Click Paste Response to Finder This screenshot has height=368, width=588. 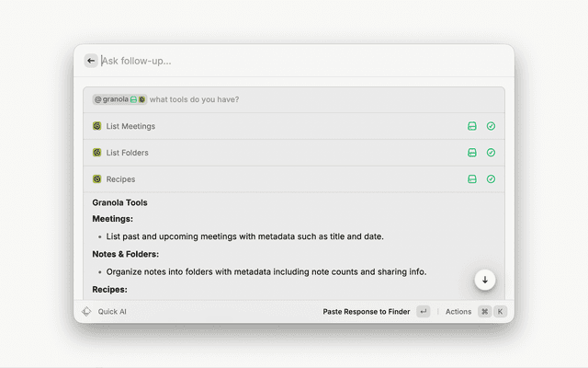(367, 312)
